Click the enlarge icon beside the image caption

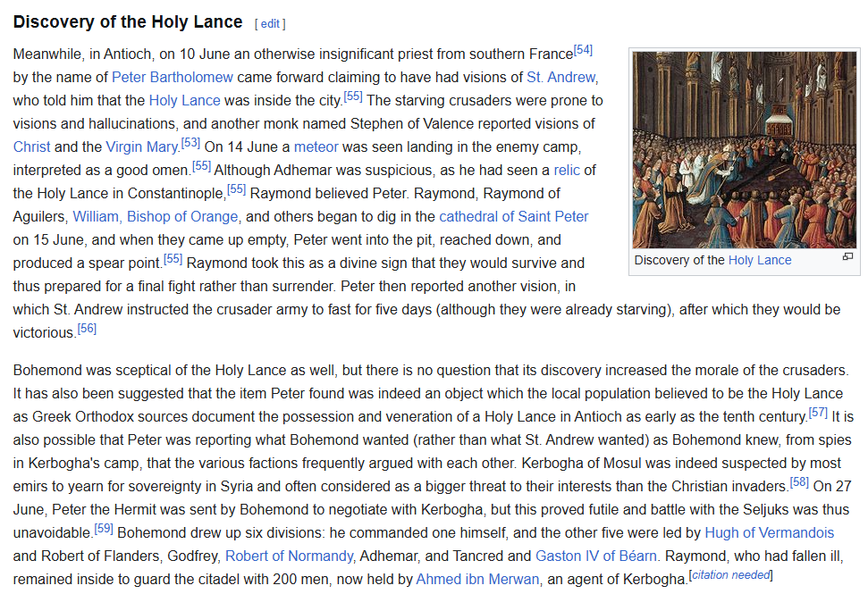click(847, 256)
